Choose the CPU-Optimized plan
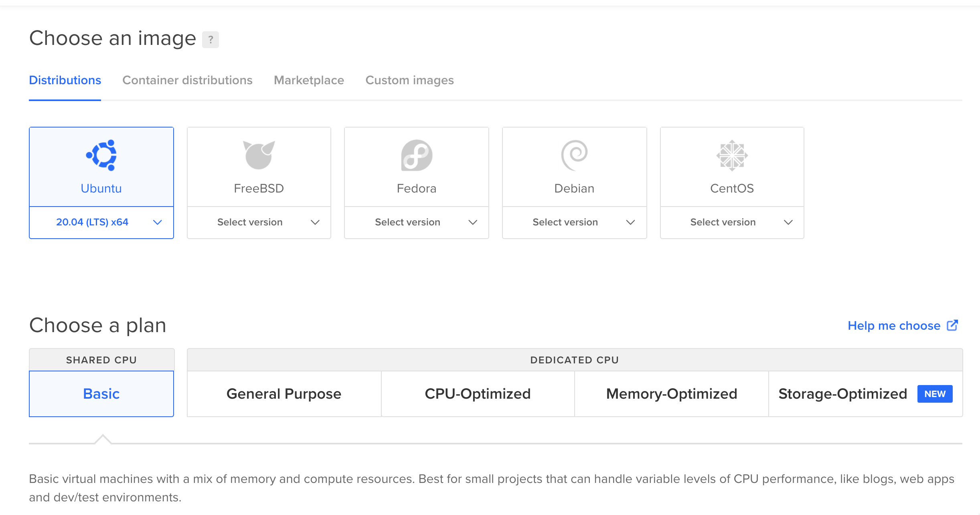This screenshot has height=515, width=980. pos(478,394)
